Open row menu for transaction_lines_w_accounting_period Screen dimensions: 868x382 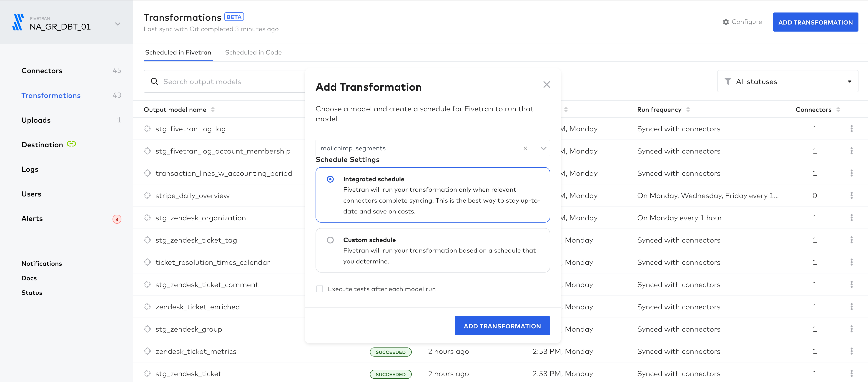851,173
